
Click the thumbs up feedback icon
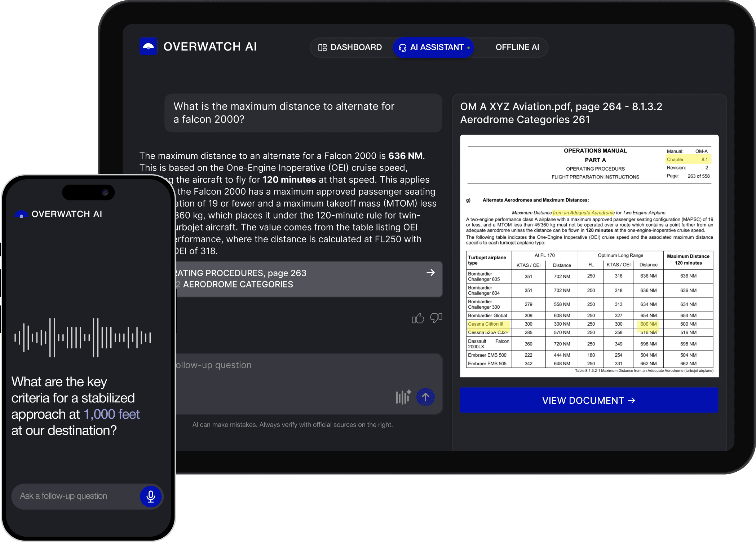tap(418, 318)
